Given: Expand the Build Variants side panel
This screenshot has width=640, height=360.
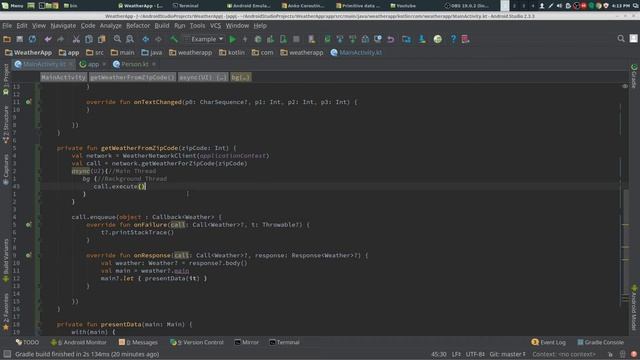Looking at the screenshot, I should (x=6, y=261).
